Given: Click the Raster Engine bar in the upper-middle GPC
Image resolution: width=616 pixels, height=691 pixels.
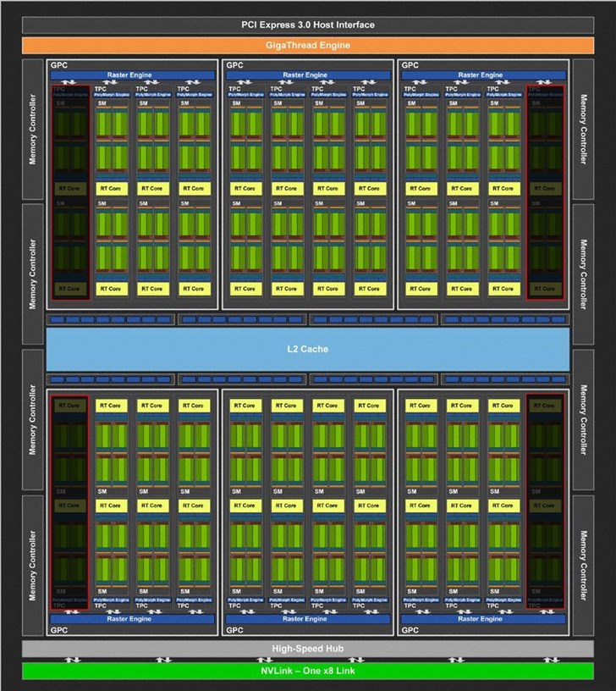Looking at the screenshot, I should pos(308,75).
